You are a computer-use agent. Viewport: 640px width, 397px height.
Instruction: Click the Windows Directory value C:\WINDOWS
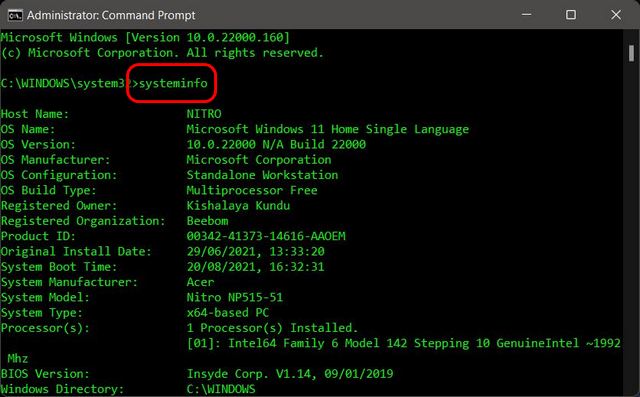(x=221, y=389)
